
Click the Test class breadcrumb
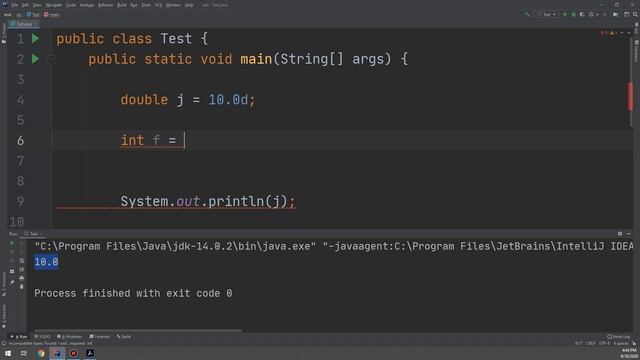[x=33, y=15]
